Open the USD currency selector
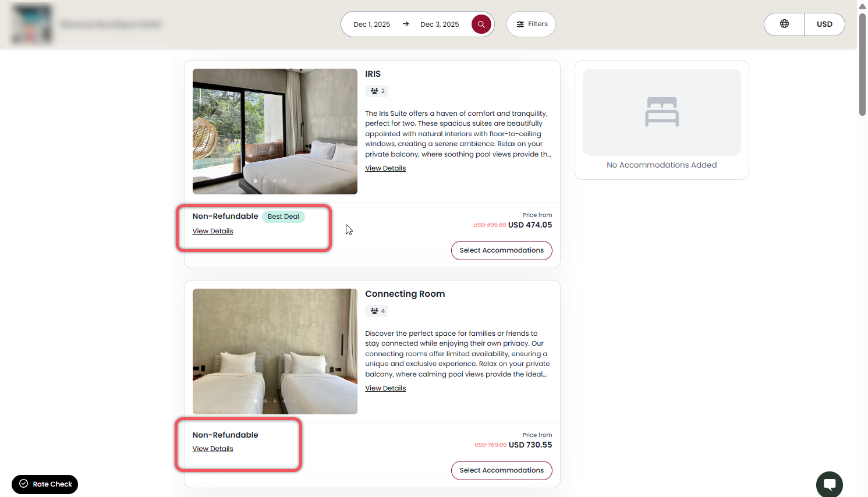This screenshot has width=868, height=497. point(824,24)
